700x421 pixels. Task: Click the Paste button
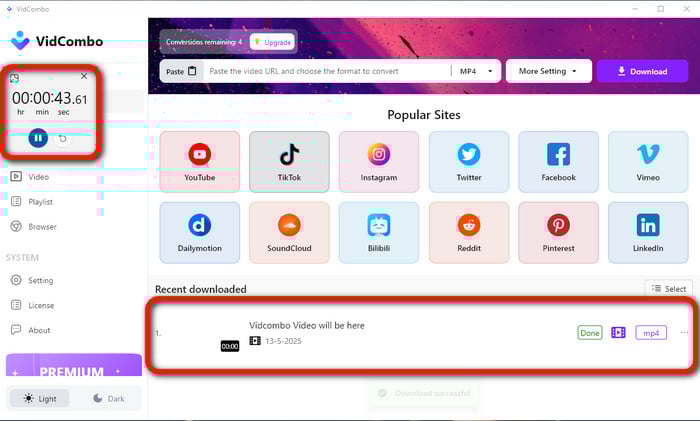181,71
